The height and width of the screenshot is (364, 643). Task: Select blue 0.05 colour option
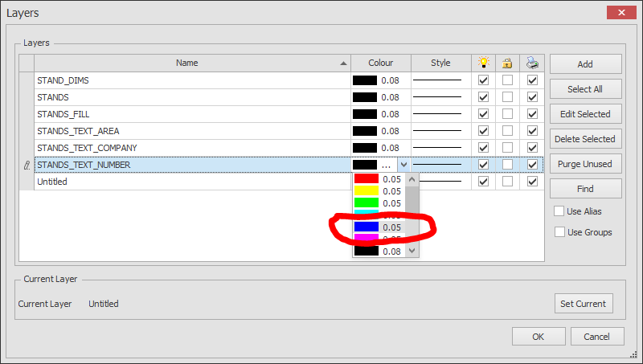(x=379, y=227)
